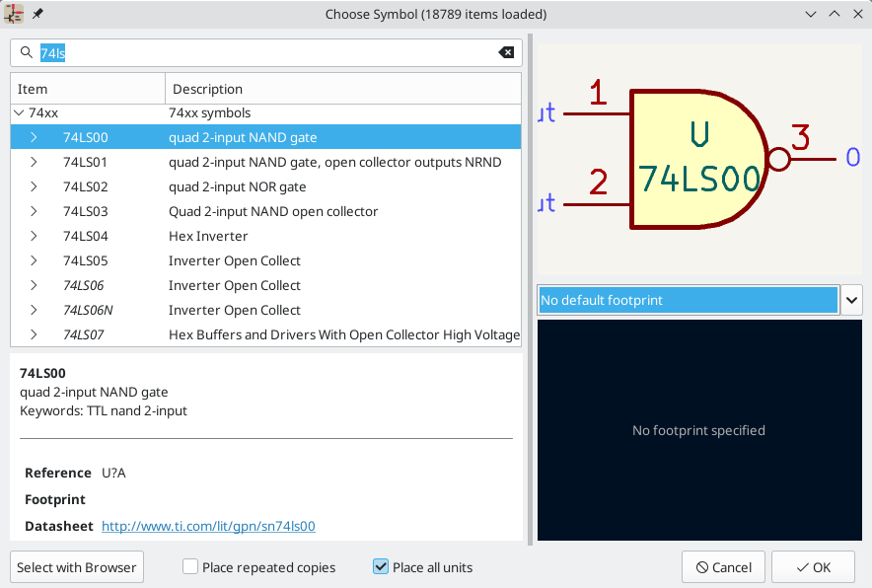Click the KiCad logo in the title bar
The height and width of the screenshot is (588, 872).
pos(14,14)
